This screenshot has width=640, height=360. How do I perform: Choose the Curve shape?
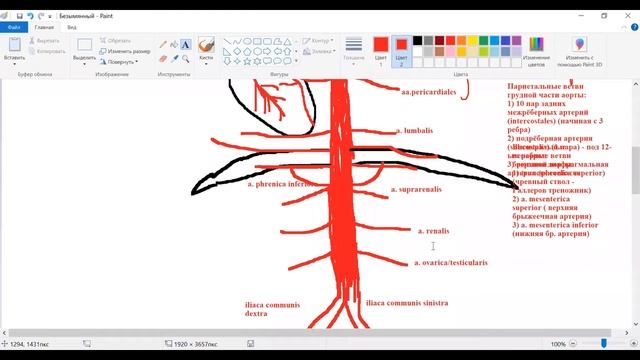click(x=237, y=42)
